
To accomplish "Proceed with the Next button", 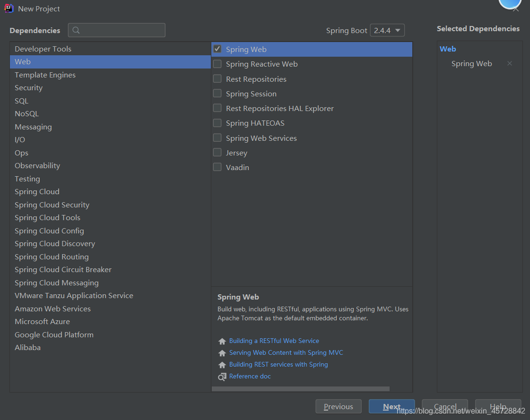I will 392,406.
